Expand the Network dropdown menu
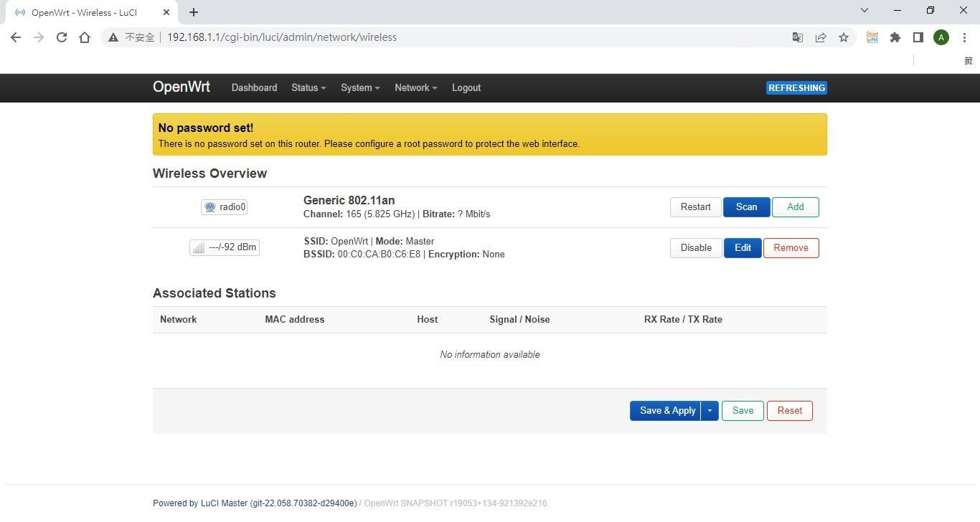Screen dimensions: 980x522 click(x=415, y=88)
